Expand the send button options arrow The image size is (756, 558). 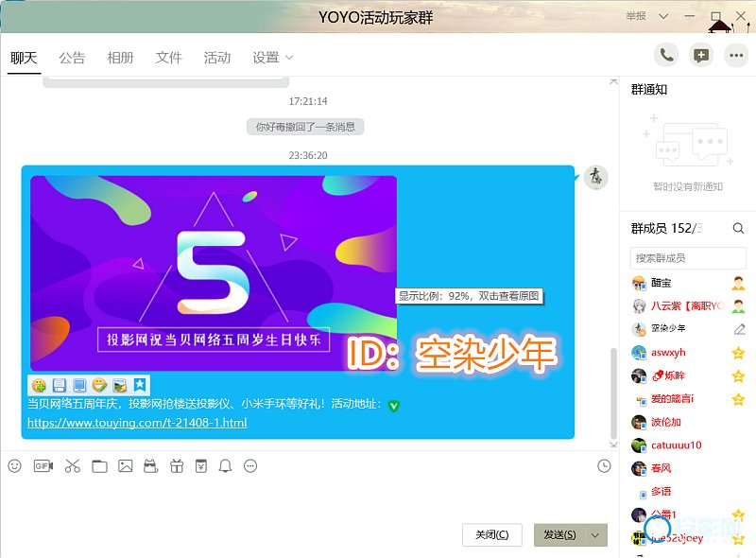point(595,535)
